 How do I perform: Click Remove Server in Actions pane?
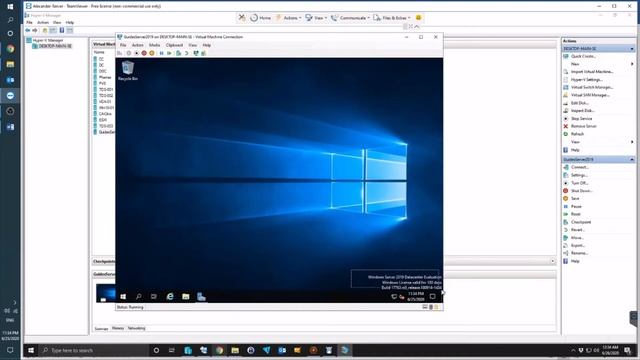coord(584,126)
